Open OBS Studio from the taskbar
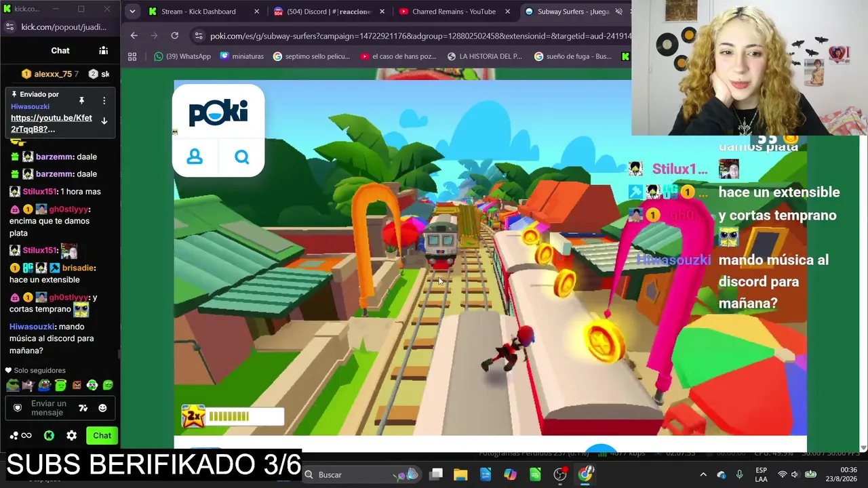 point(560,474)
